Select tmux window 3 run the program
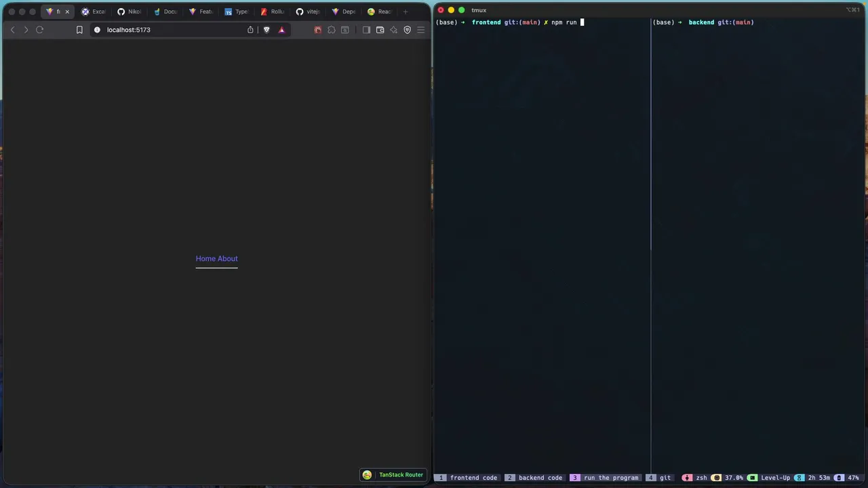868x488 pixels. tap(605, 478)
